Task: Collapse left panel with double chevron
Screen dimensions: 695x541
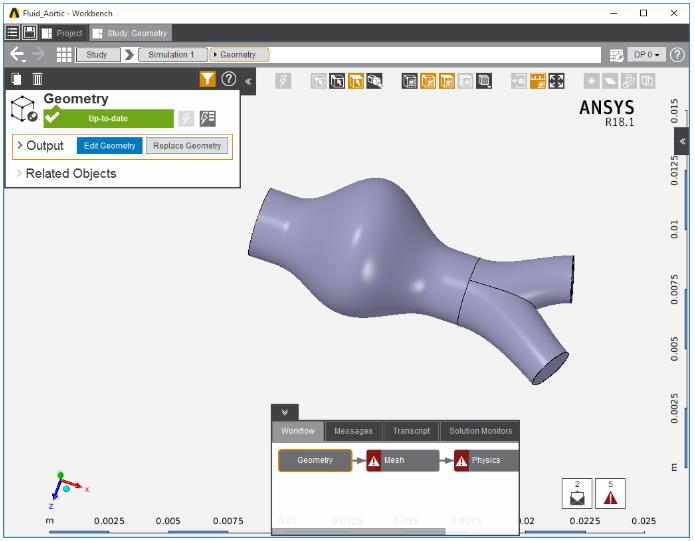Action: pos(248,81)
